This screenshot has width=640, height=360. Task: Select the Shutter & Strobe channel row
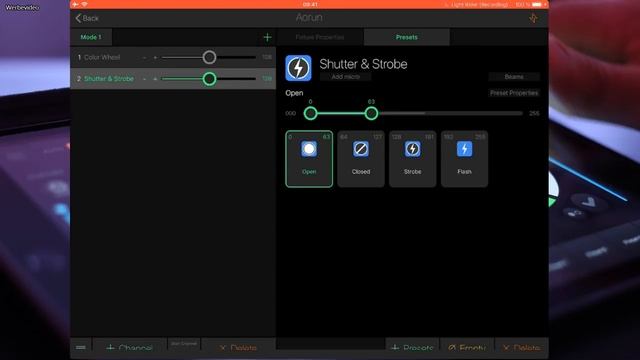tap(173, 79)
